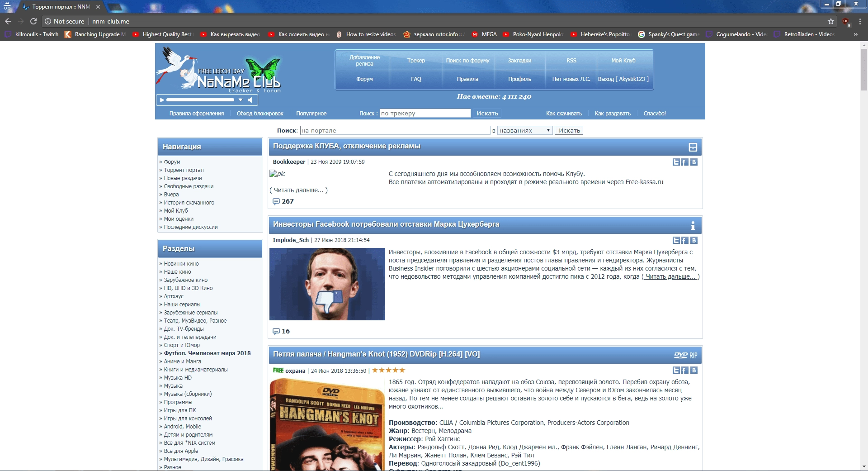The width and height of the screenshot is (868, 471).
Task: Open 'Закладки' menu item
Action: click(519, 61)
